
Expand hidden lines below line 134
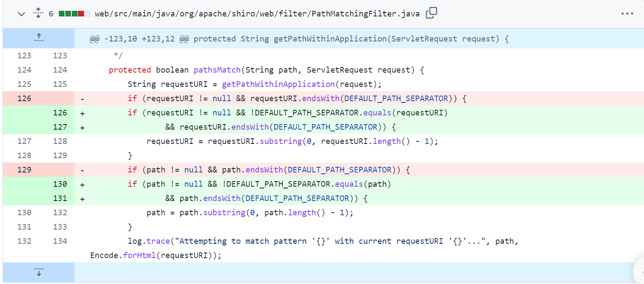tap(39, 272)
